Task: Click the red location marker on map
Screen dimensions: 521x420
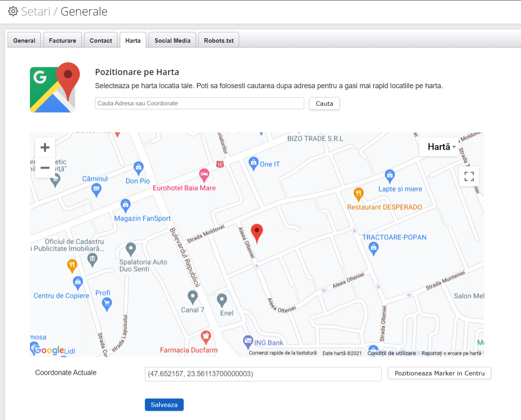Action: pyautogui.click(x=257, y=233)
